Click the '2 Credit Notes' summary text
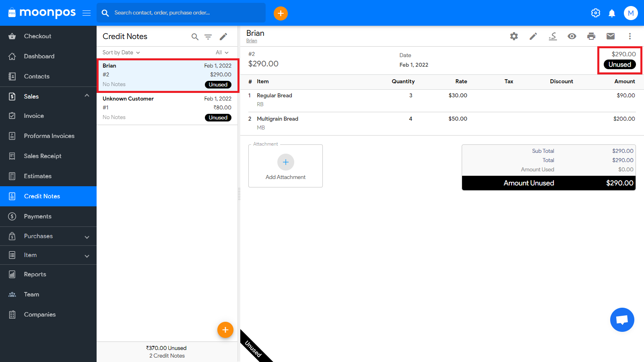 pyautogui.click(x=167, y=356)
